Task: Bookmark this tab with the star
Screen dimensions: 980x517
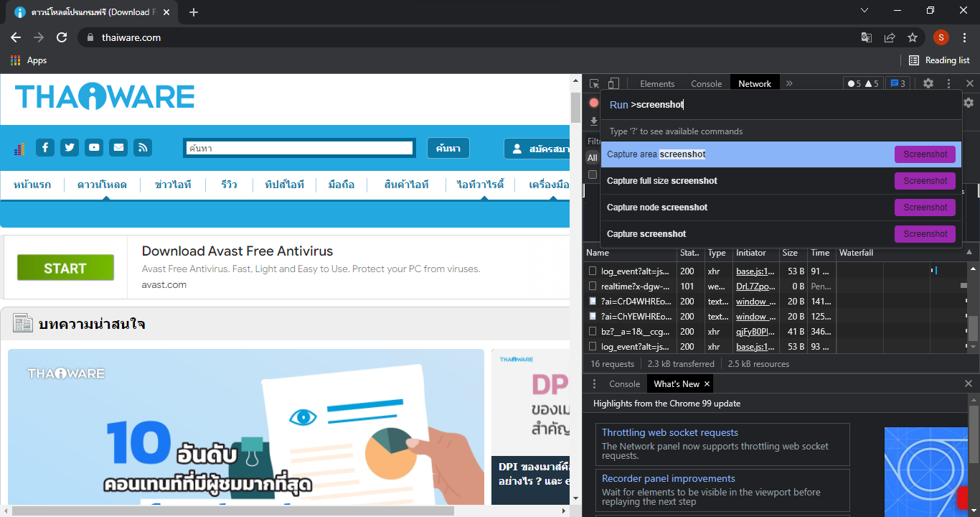Action: click(913, 37)
